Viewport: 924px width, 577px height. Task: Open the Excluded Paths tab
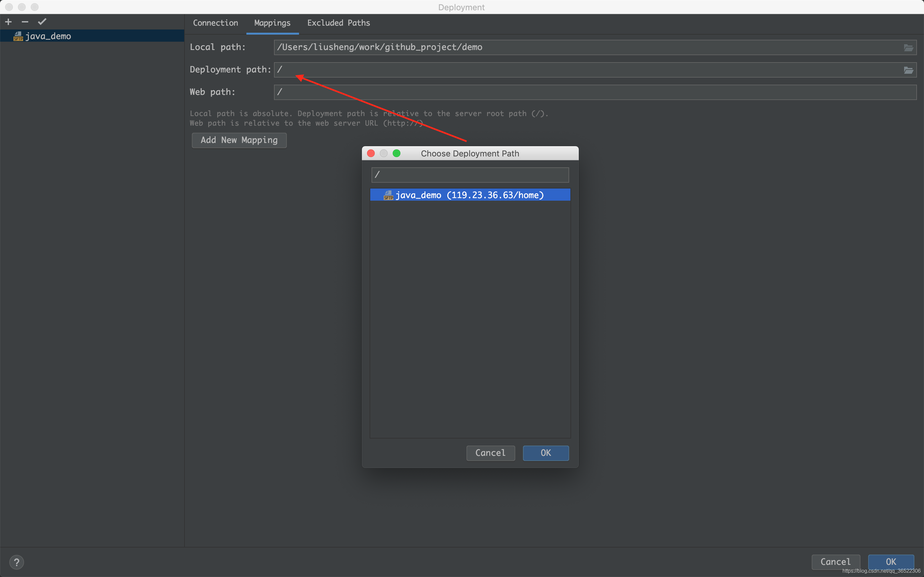click(338, 23)
